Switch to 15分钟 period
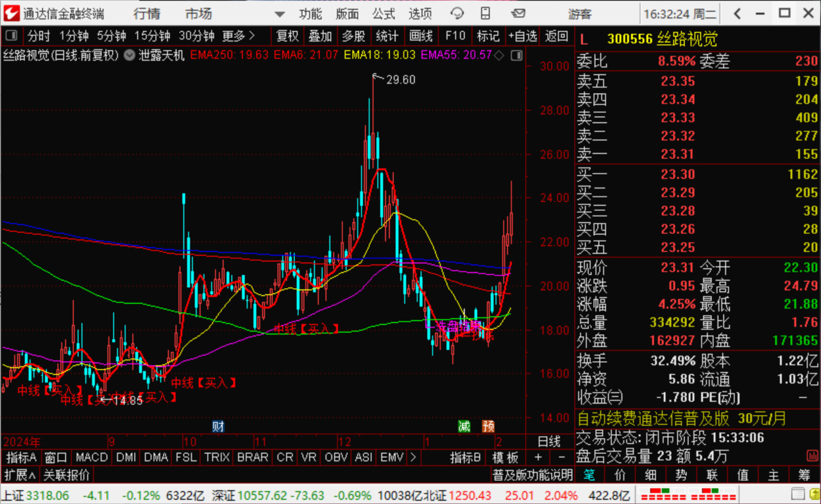821x504 pixels. click(152, 36)
